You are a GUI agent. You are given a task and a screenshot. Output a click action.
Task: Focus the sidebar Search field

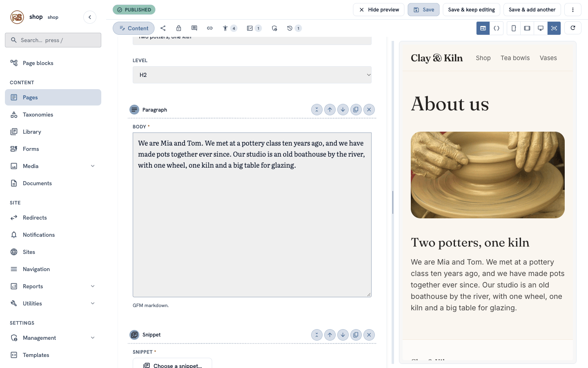(x=53, y=40)
